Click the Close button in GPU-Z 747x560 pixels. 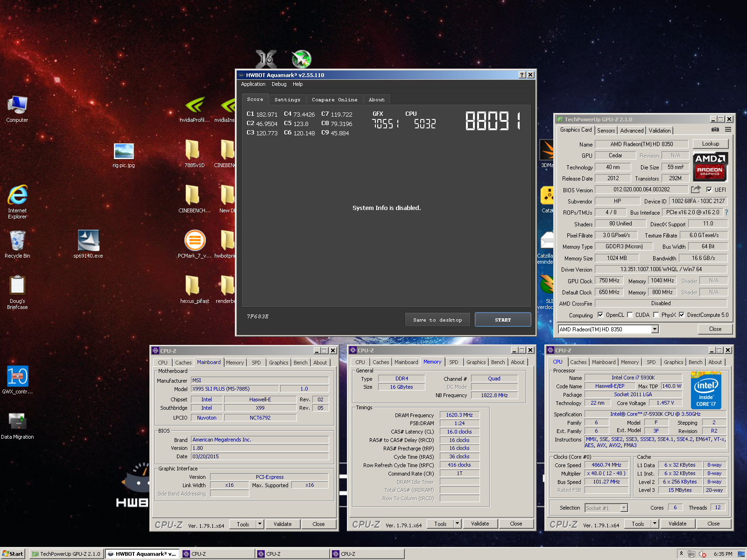[715, 329]
